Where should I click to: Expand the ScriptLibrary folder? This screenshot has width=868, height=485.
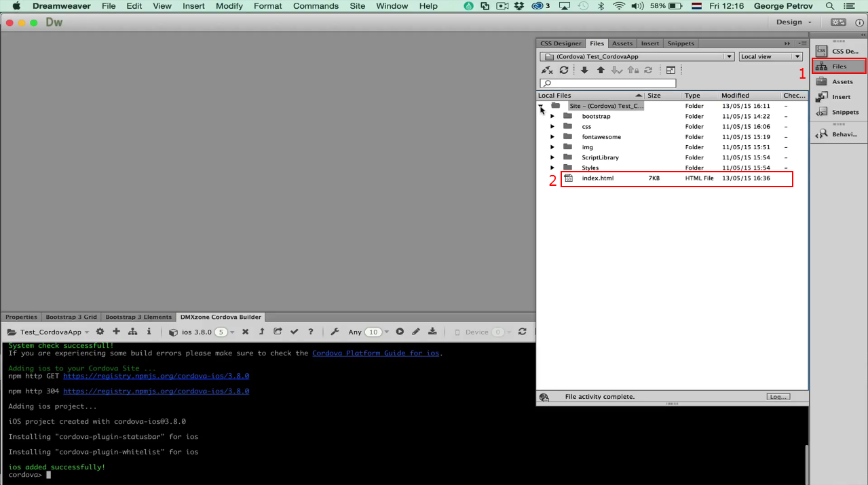tap(552, 157)
